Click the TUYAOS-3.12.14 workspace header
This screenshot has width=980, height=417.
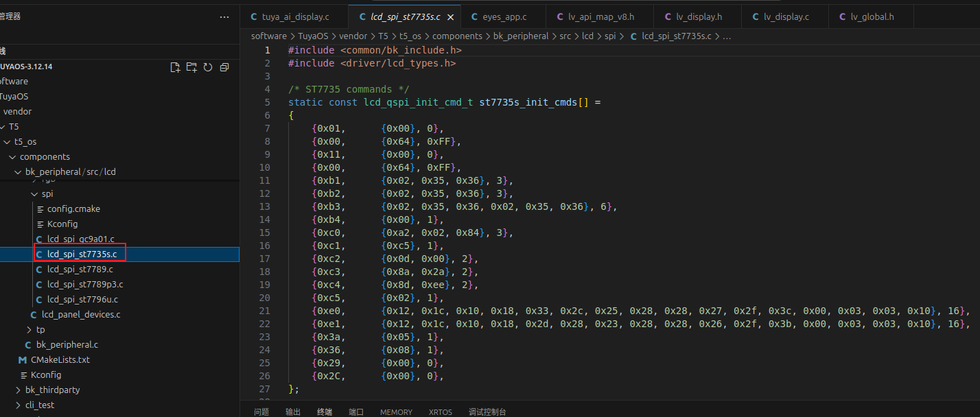26,67
